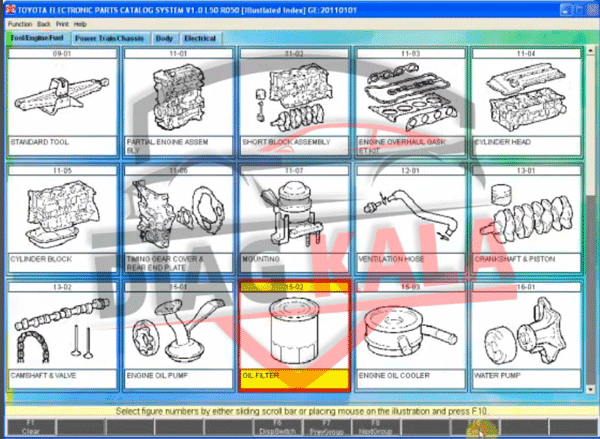Open the Standard Tool figure 09-01

tap(62, 102)
